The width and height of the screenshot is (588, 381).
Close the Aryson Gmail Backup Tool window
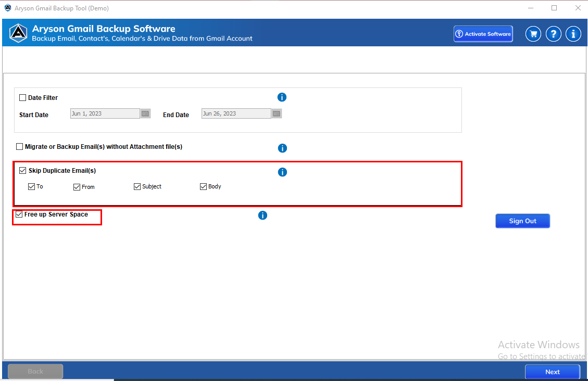coord(578,8)
